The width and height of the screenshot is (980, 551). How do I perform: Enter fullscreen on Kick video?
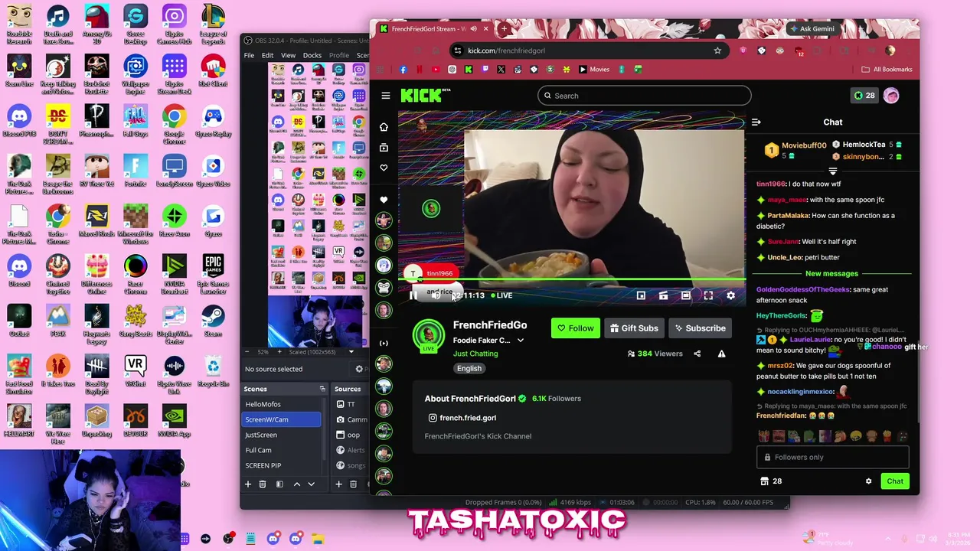pos(708,295)
